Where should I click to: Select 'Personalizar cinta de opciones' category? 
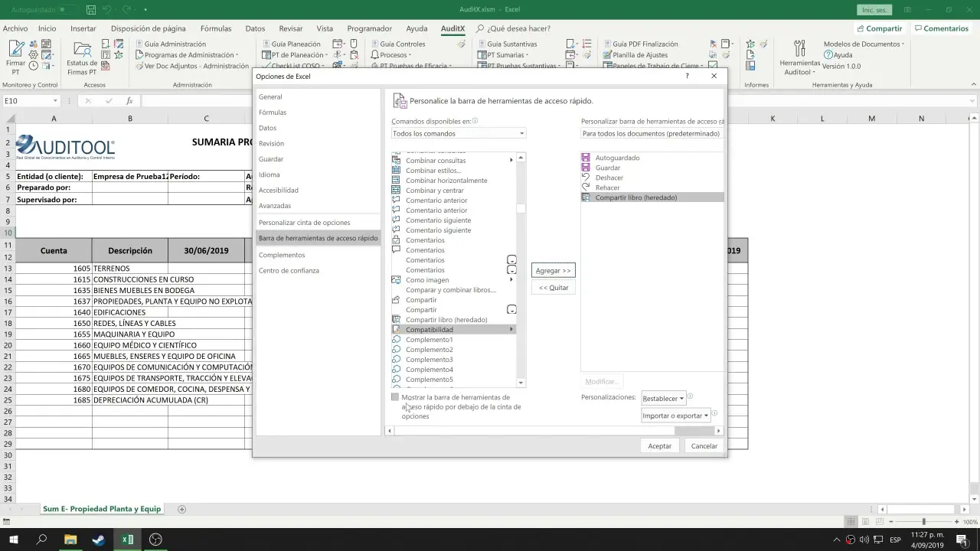tap(304, 223)
